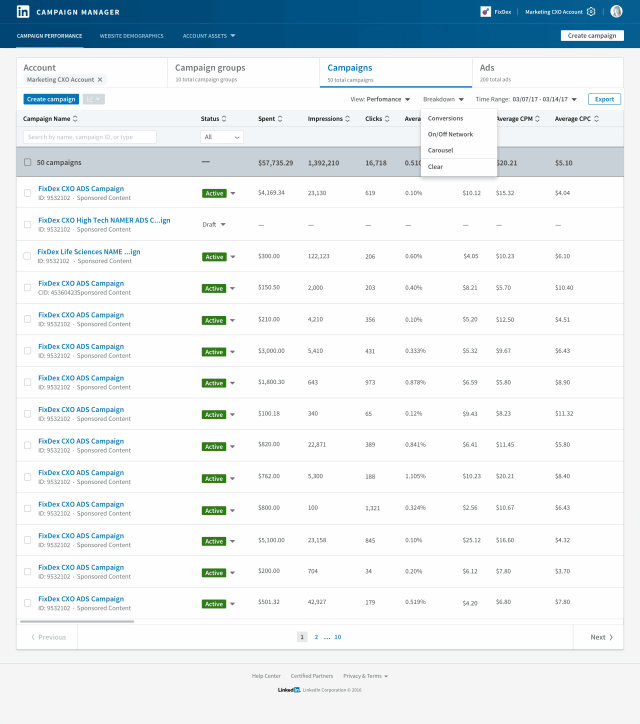
Task: Open the Help Center link
Action: click(266, 676)
